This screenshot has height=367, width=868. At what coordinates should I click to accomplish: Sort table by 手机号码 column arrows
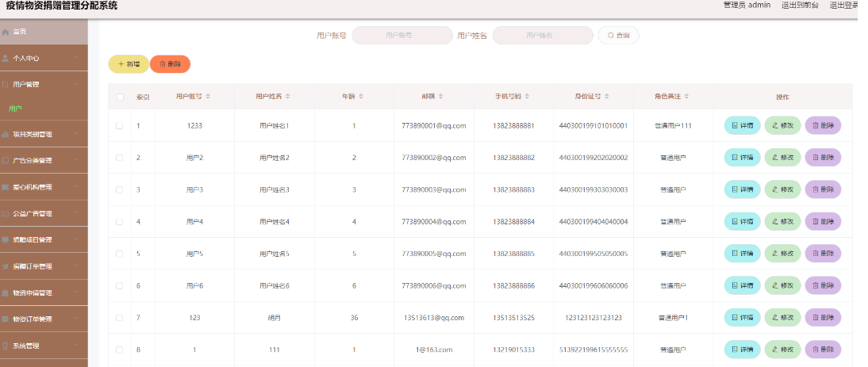(527, 97)
